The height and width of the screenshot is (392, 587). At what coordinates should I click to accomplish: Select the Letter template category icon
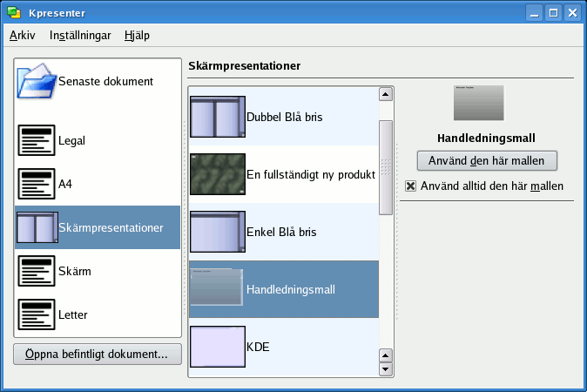coord(36,314)
